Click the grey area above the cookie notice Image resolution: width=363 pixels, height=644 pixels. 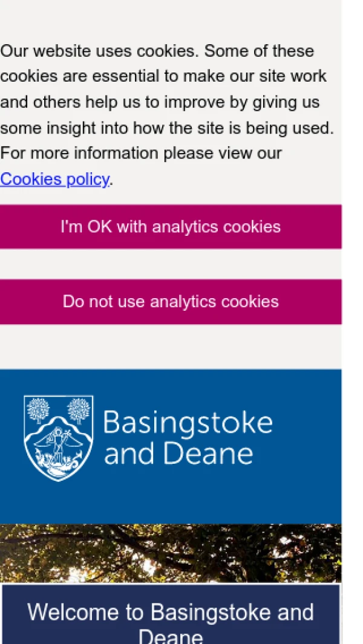click(x=171, y=18)
